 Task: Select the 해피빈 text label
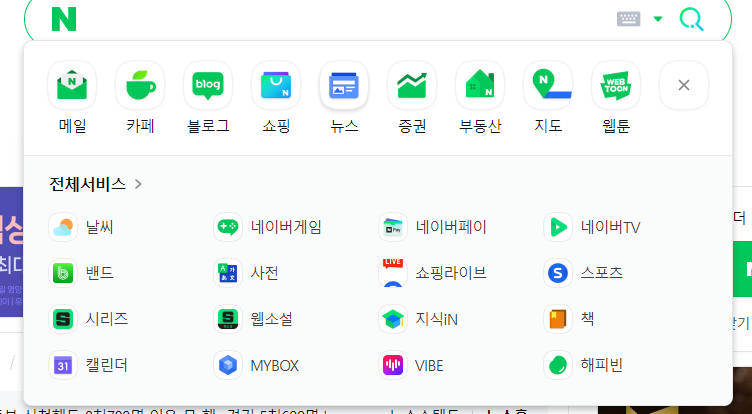coord(601,365)
